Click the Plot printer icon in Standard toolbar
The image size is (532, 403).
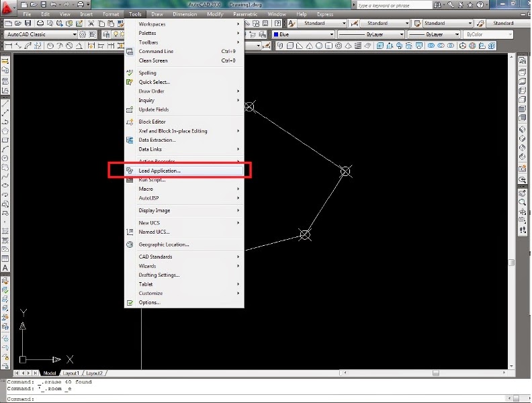click(40, 24)
